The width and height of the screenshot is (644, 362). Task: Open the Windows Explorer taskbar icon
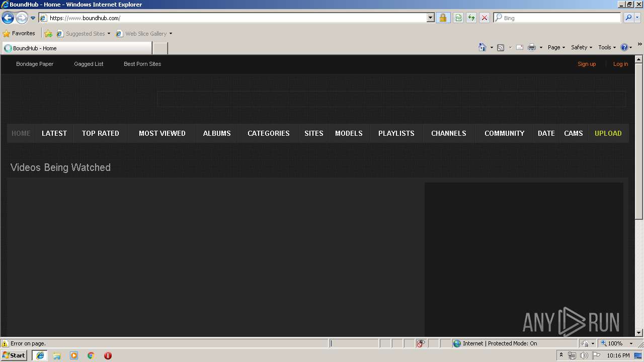tap(57, 355)
